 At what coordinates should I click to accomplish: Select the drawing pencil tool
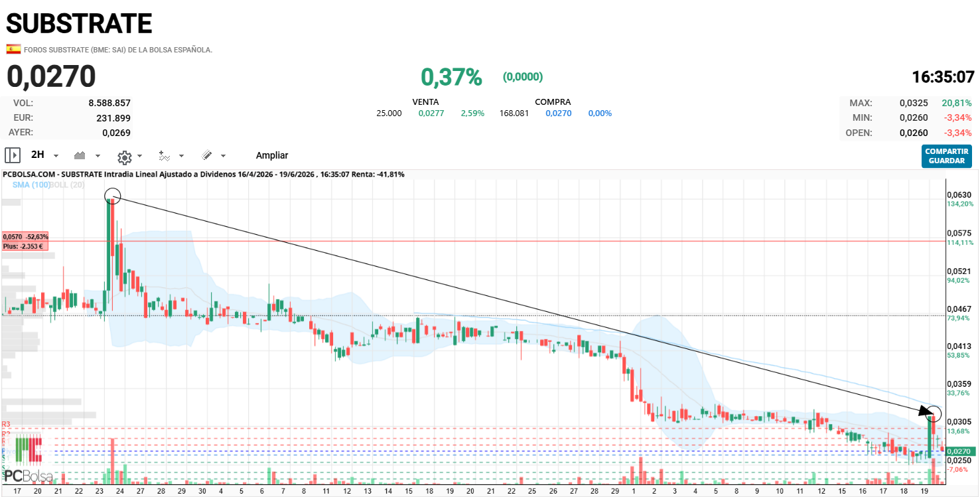coord(206,155)
